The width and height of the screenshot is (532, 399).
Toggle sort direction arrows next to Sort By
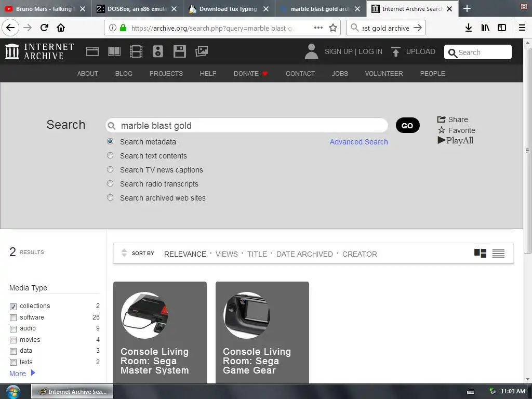[x=124, y=253]
